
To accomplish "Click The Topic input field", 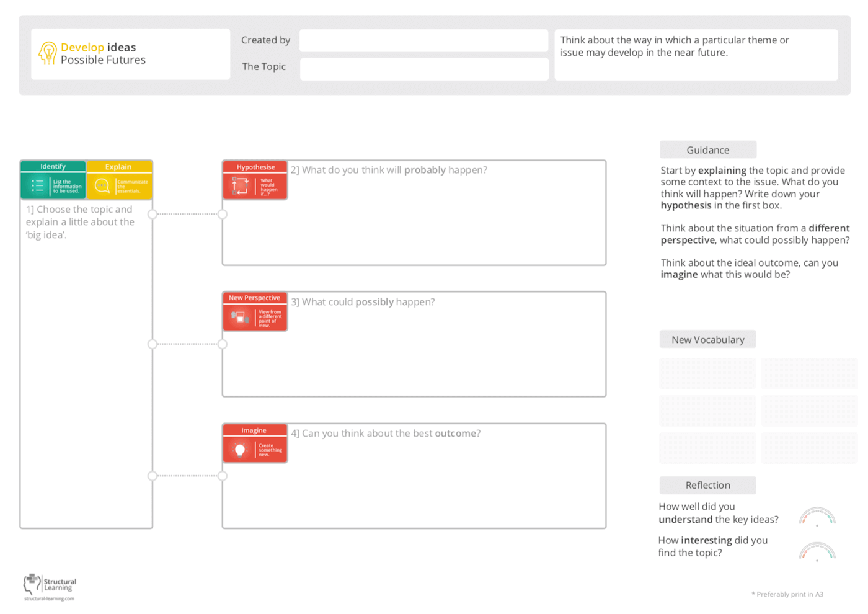I will point(423,68).
